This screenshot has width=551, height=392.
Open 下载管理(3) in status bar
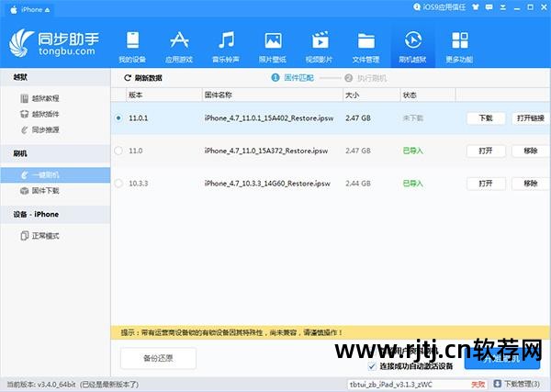[516, 384]
